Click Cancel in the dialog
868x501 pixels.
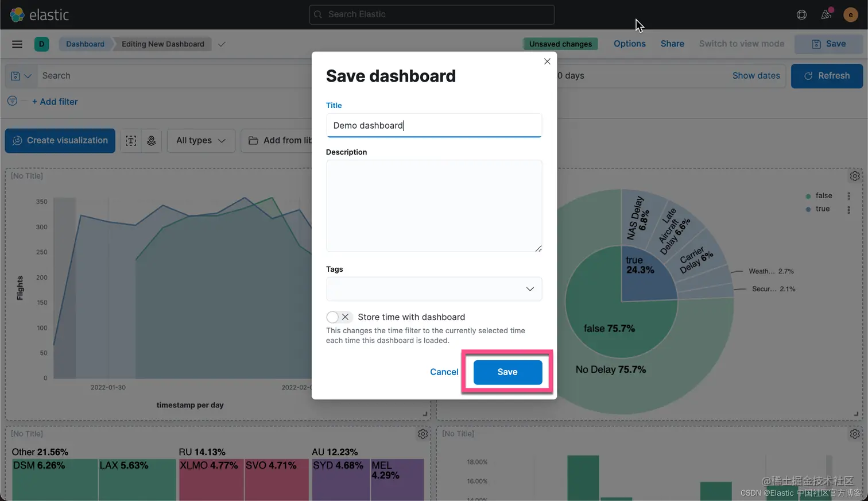point(444,372)
